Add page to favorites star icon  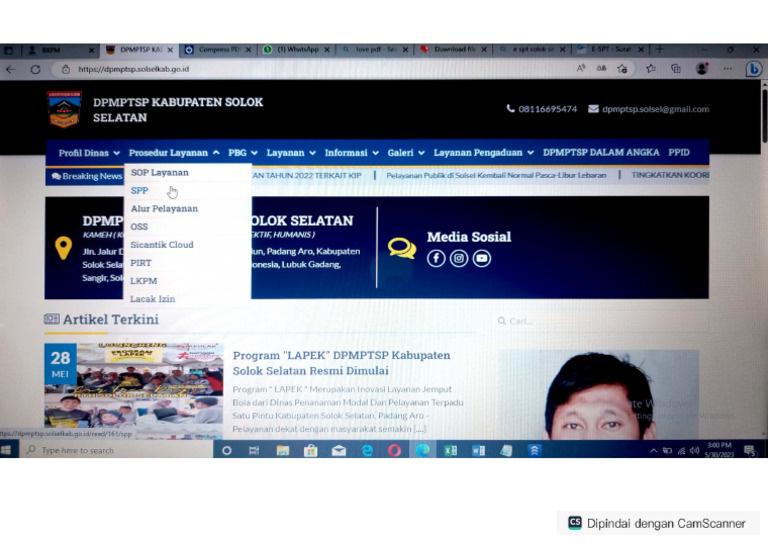pyautogui.click(x=623, y=69)
